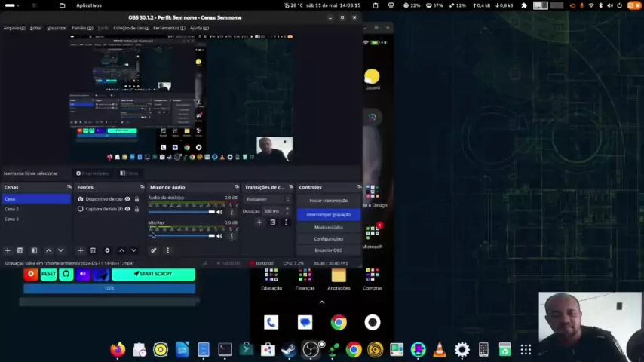Open properties gear for selected source

coord(107,250)
